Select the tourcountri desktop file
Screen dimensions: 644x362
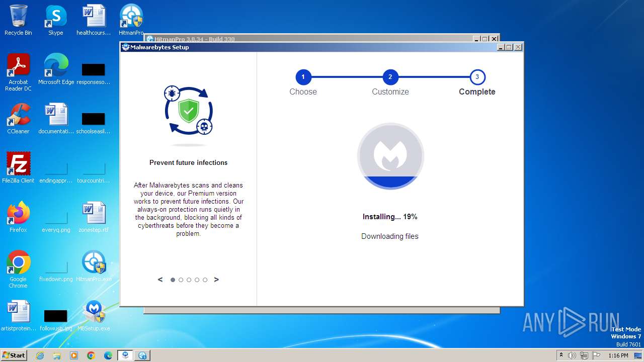[94, 172]
